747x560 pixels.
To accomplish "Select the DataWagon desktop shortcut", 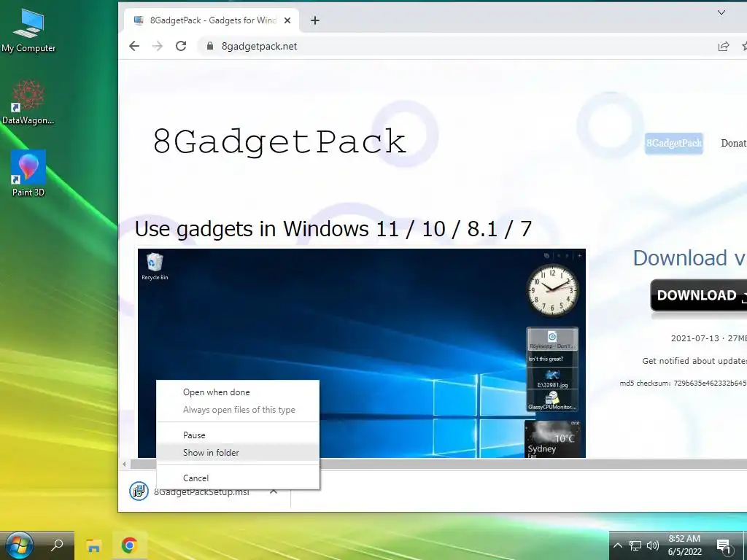I will click(28, 102).
